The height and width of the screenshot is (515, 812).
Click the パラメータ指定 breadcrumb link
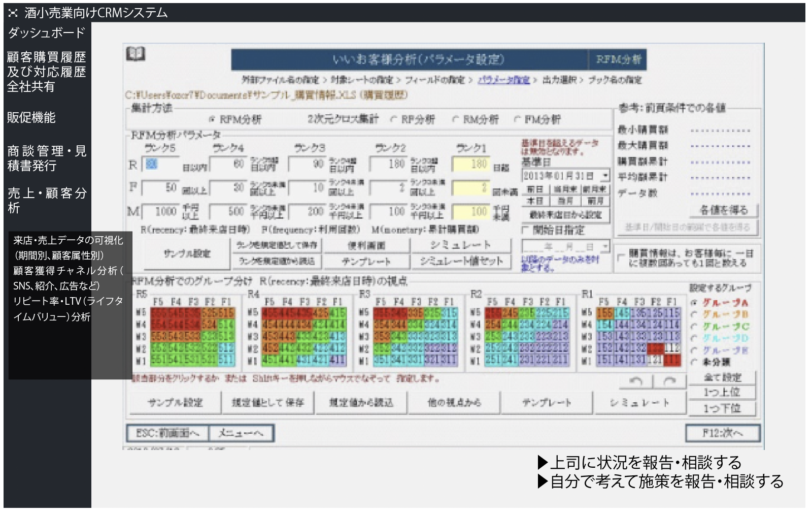pyautogui.click(x=503, y=80)
